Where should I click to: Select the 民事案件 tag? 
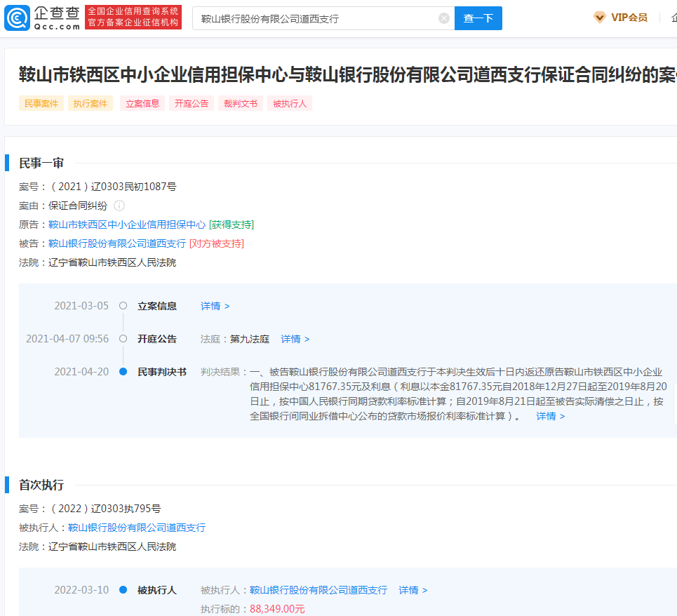pos(41,104)
